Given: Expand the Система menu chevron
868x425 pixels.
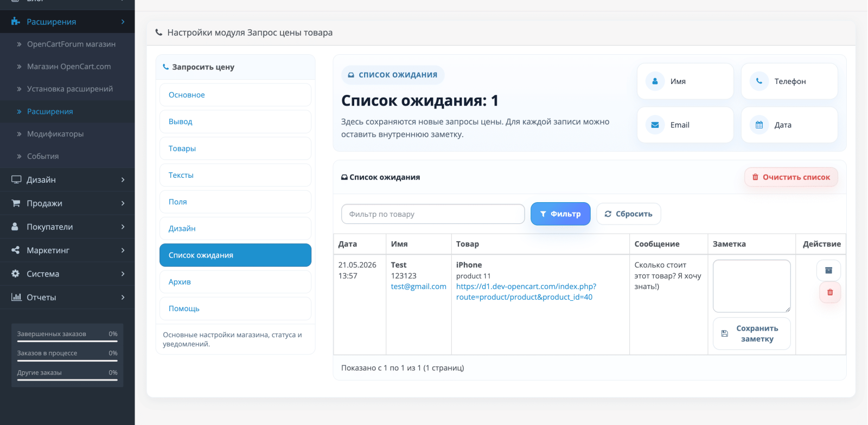Looking at the screenshot, I should pos(123,274).
